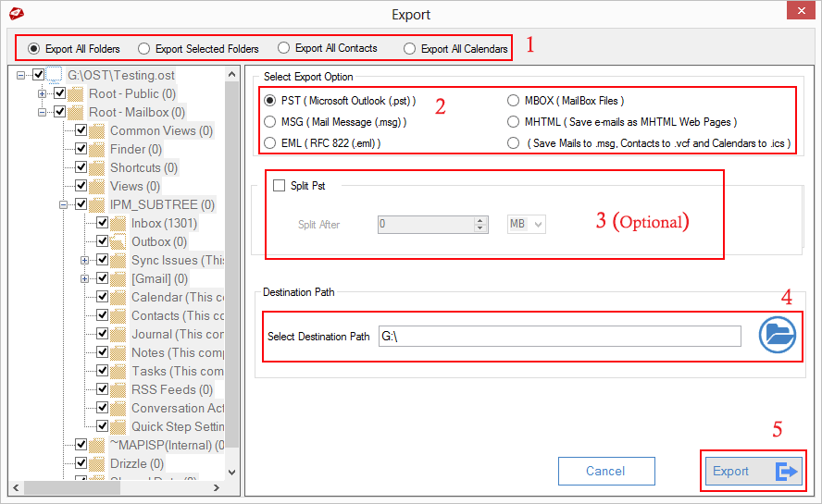Select the MBOX (MailBox Files) option
The height and width of the screenshot is (504, 822).
(514, 101)
